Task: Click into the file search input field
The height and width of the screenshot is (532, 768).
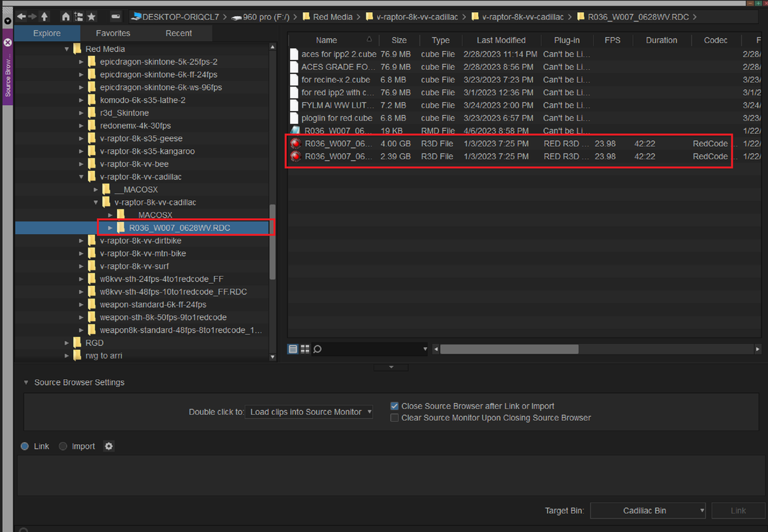Action: tap(371, 348)
